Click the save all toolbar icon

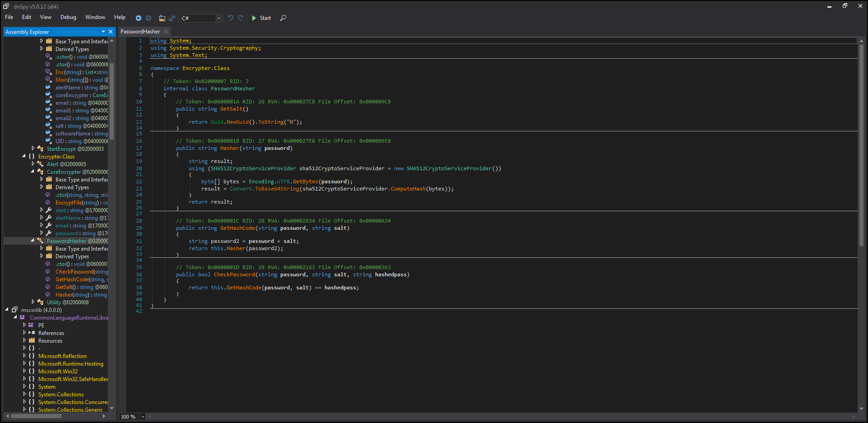coord(172,18)
